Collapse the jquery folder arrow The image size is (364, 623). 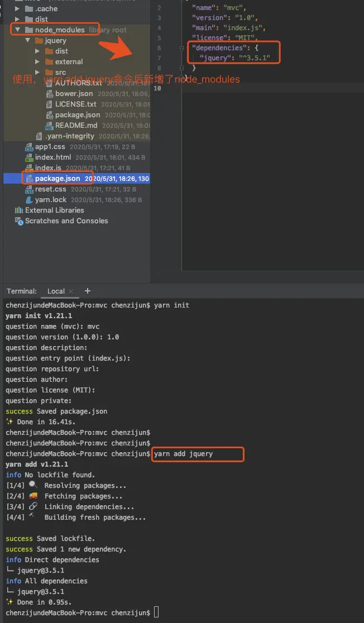(27, 41)
